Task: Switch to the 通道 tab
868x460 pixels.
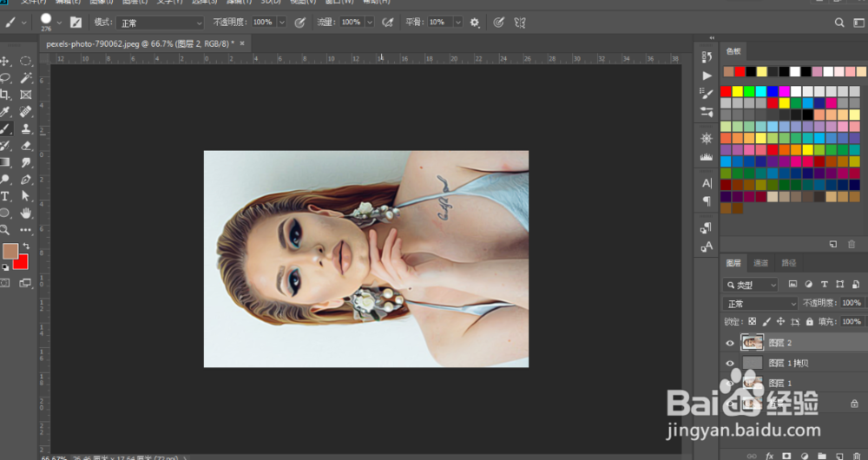Action: (760, 263)
